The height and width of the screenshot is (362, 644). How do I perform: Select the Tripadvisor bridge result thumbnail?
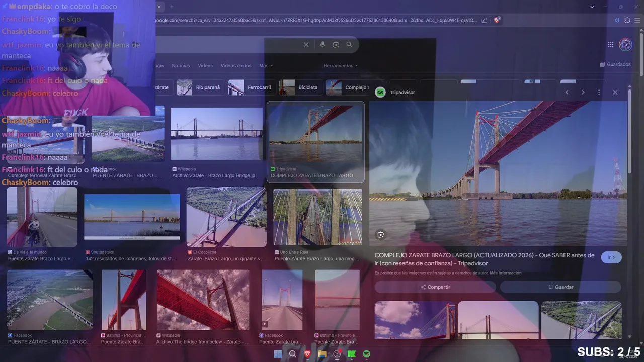click(x=315, y=133)
